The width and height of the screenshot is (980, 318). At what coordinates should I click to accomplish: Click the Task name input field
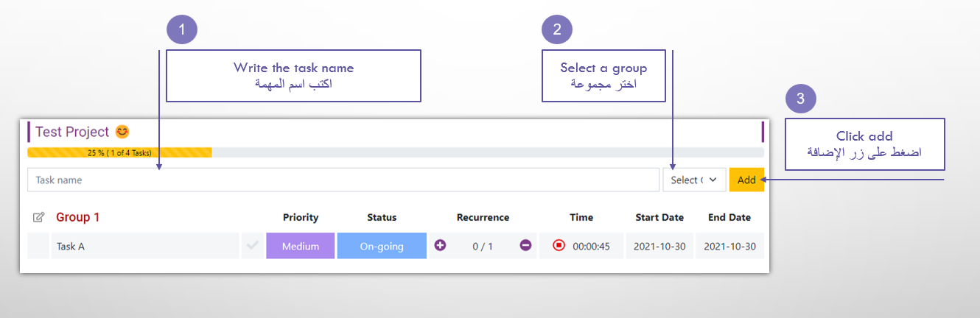(343, 180)
